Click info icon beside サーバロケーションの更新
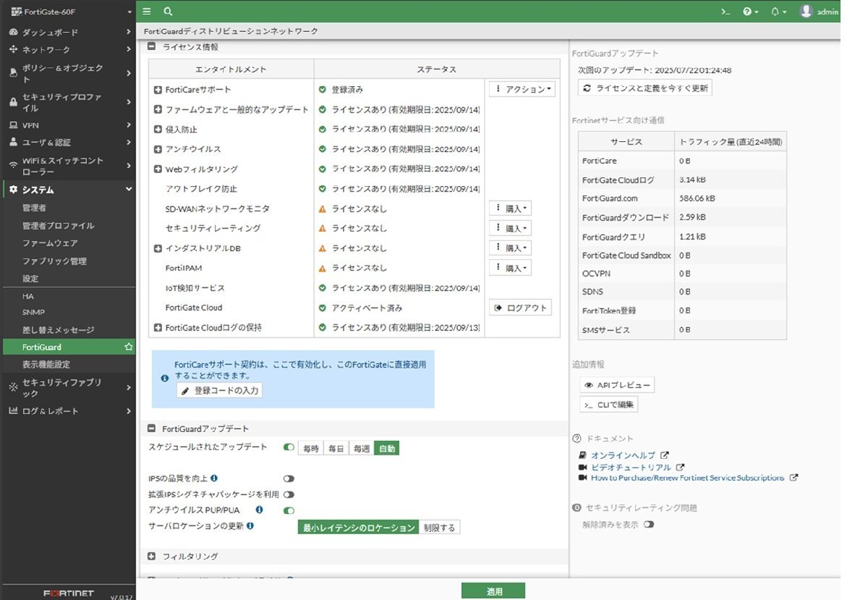This screenshot has width=868, height=600. (x=250, y=526)
